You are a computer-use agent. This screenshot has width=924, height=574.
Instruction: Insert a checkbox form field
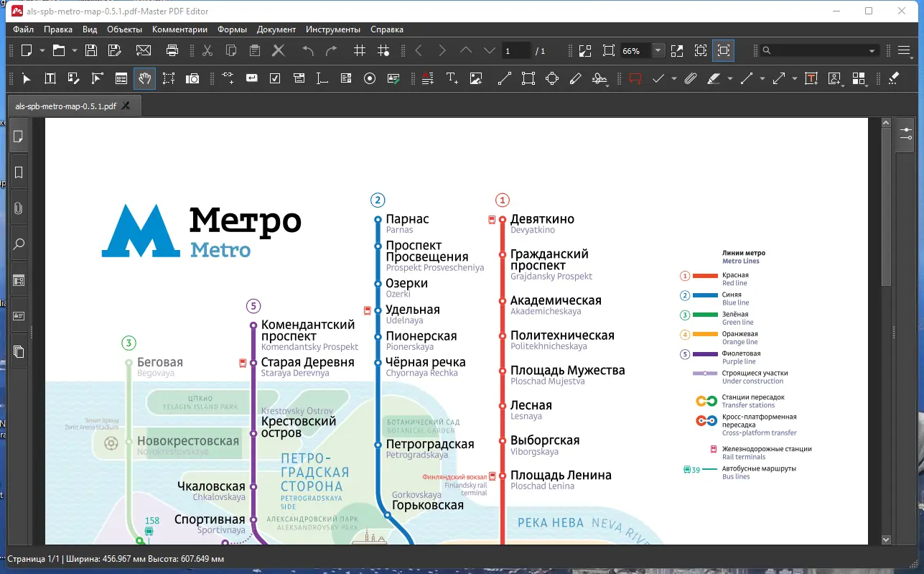point(275,78)
